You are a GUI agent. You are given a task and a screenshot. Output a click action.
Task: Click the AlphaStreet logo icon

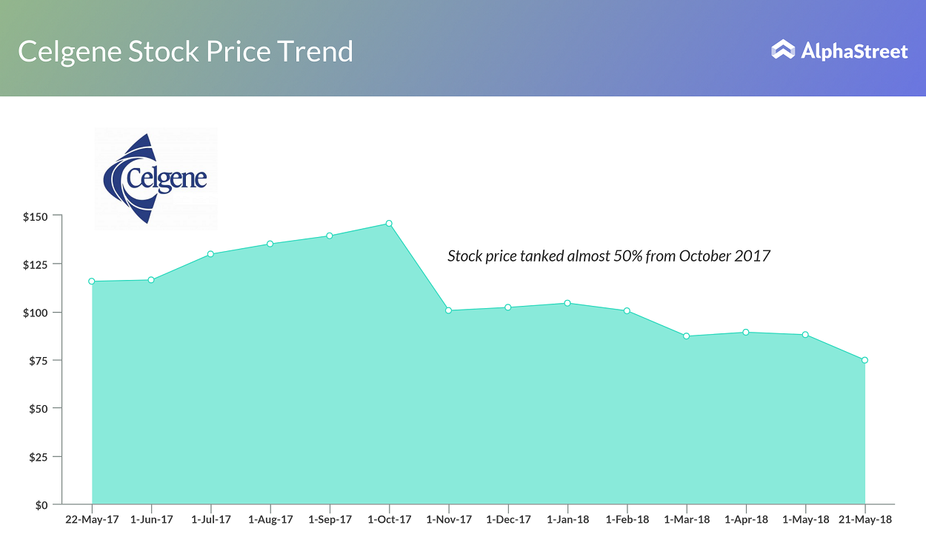pyautogui.click(x=783, y=50)
